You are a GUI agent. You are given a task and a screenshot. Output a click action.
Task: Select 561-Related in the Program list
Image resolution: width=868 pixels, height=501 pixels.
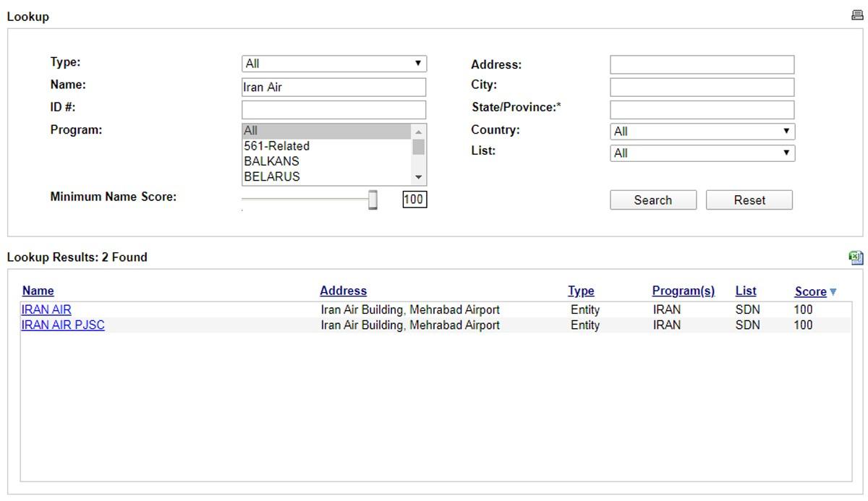pos(326,146)
